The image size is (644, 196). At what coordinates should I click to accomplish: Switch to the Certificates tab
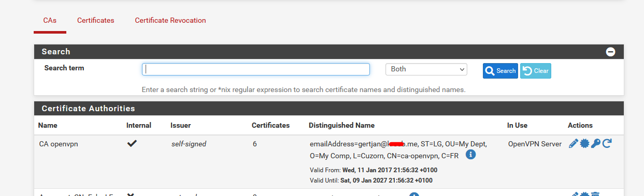(95, 20)
